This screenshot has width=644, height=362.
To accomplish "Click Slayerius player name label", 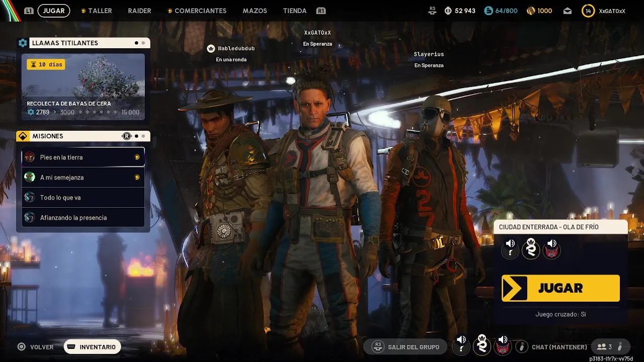I will [429, 54].
